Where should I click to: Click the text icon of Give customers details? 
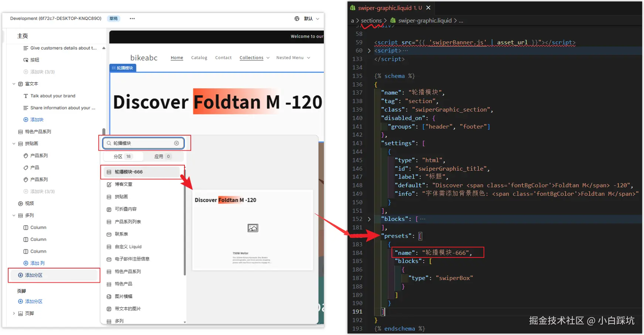26,48
